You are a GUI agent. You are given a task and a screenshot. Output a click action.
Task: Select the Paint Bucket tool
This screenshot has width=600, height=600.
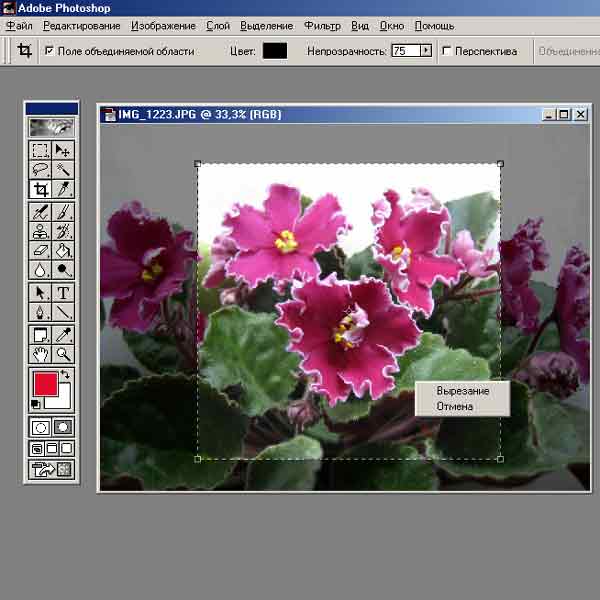tap(63, 251)
